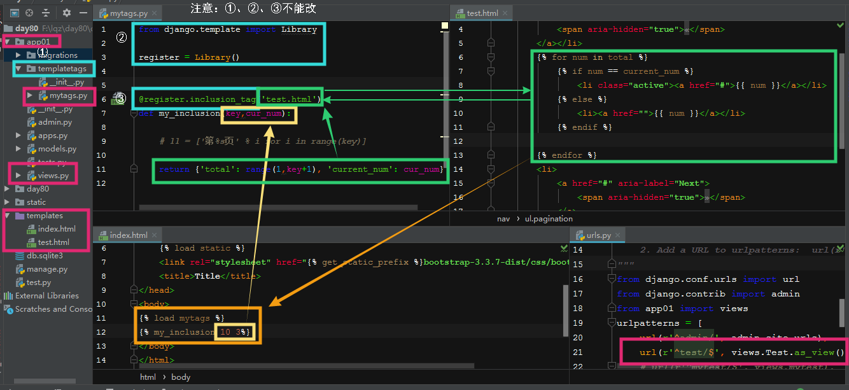This screenshot has height=390, width=849.
Task: Close the mytags.py editor tab
Action: (x=154, y=12)
